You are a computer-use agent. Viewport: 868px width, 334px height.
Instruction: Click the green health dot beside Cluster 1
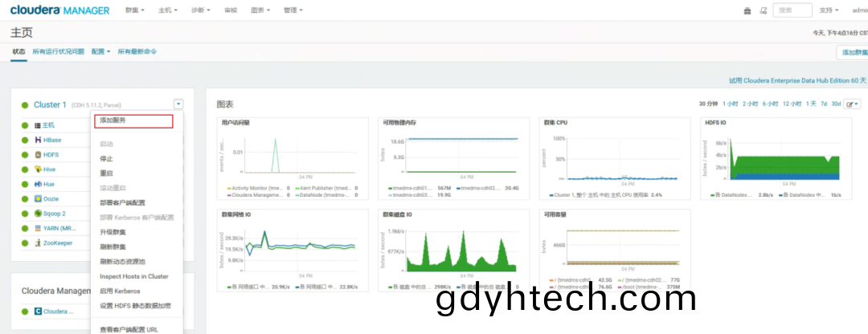[x=25, y=105]
